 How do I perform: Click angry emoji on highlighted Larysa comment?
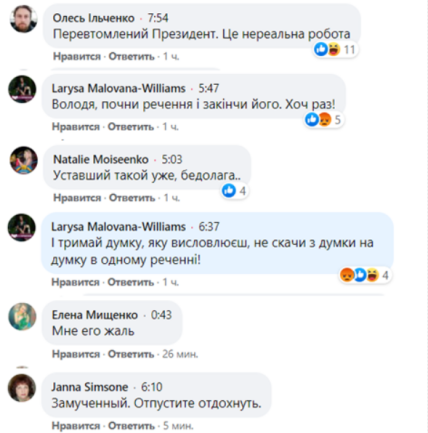point(347,275)
